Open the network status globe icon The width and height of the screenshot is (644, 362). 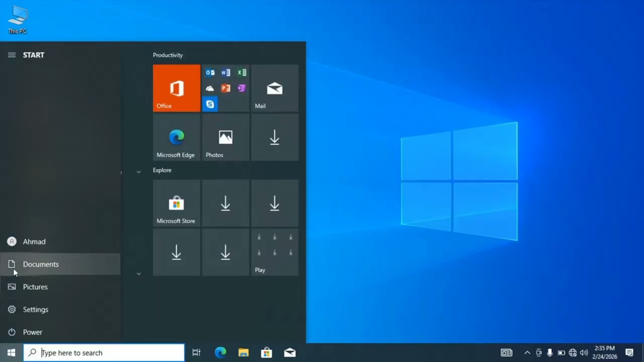pyautogui.click(x=573, y=352)
